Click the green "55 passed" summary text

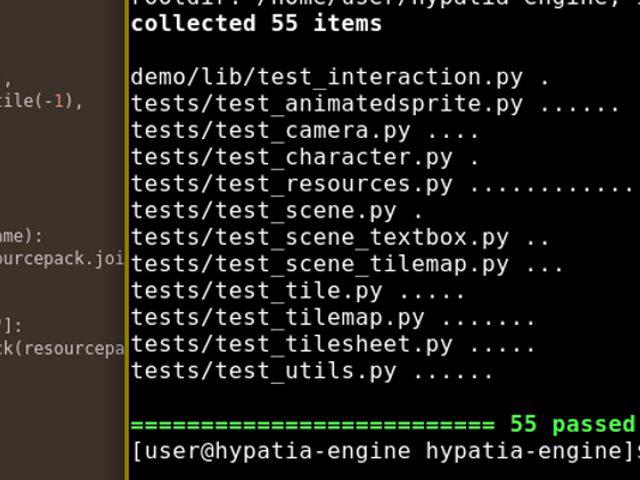point(572,424)
